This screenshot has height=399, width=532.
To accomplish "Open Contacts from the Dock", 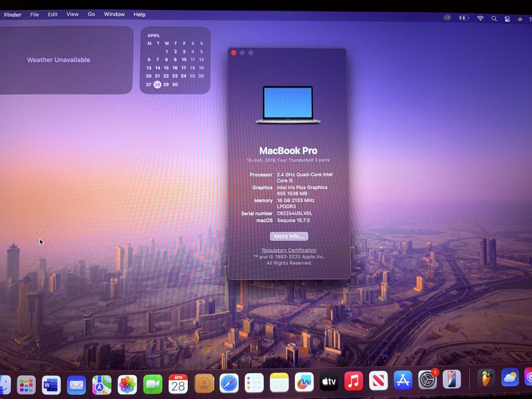I will coord(204,384).
